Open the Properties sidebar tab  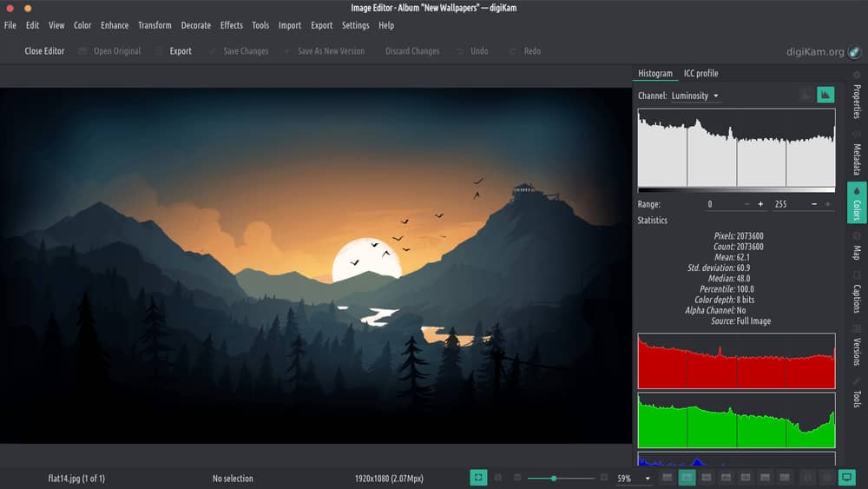click(857, 96)
